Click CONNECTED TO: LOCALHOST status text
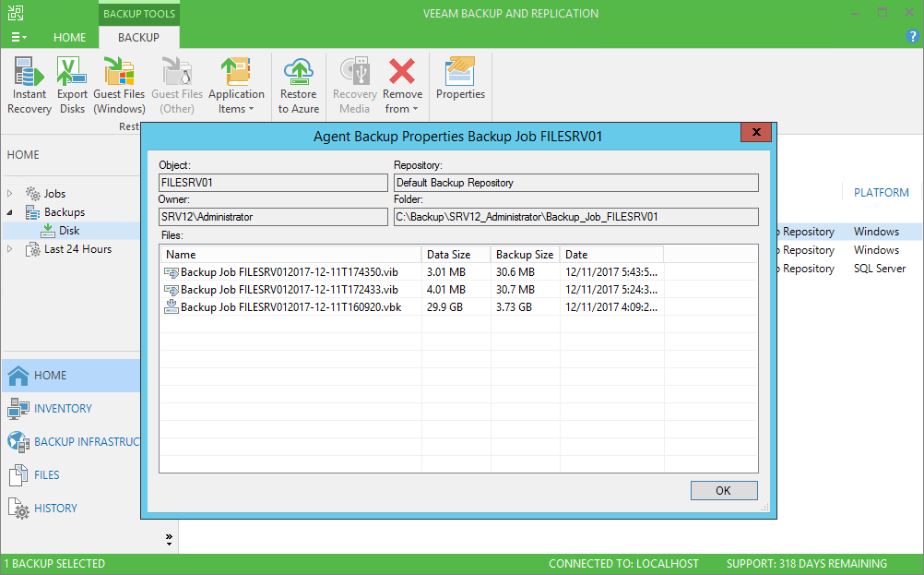 pyautogui.click(x=623, y=564)
